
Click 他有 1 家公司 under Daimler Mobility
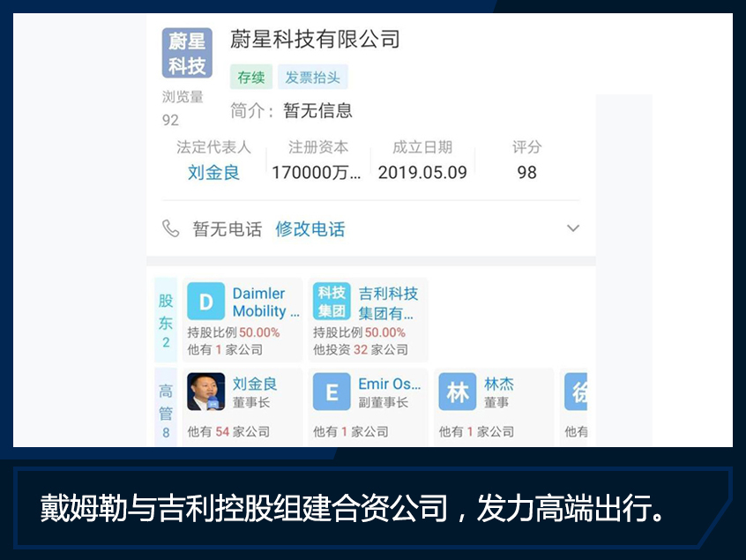[225, 350]
